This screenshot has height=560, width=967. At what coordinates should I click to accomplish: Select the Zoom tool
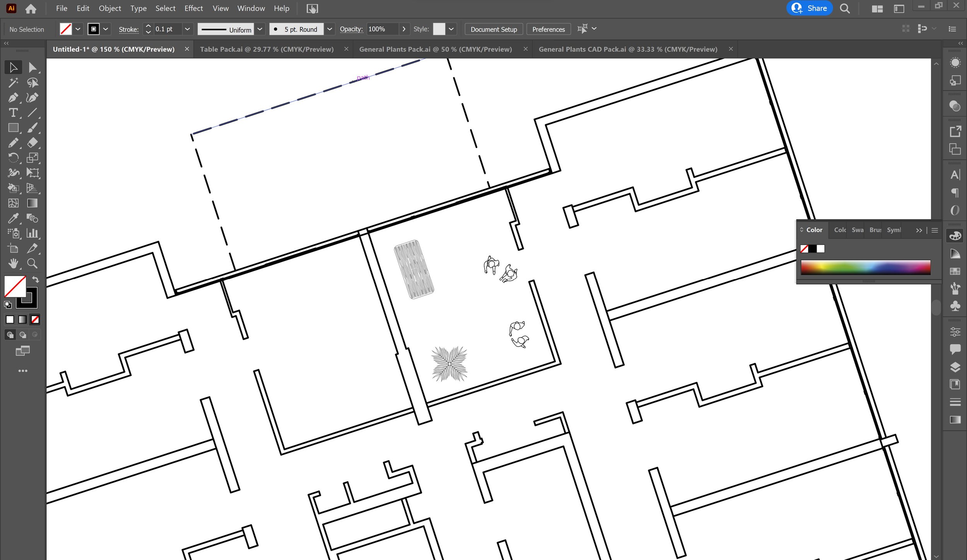tap(32, 264)
